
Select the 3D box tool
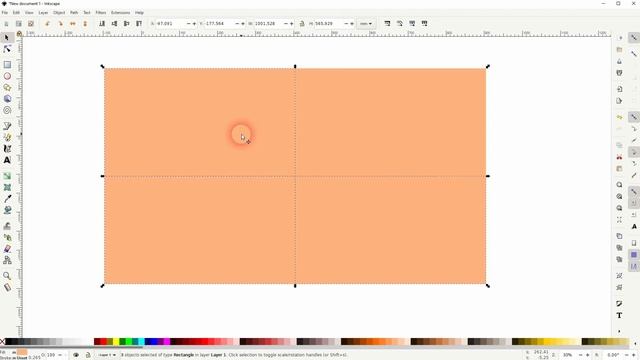coord(7,99)
